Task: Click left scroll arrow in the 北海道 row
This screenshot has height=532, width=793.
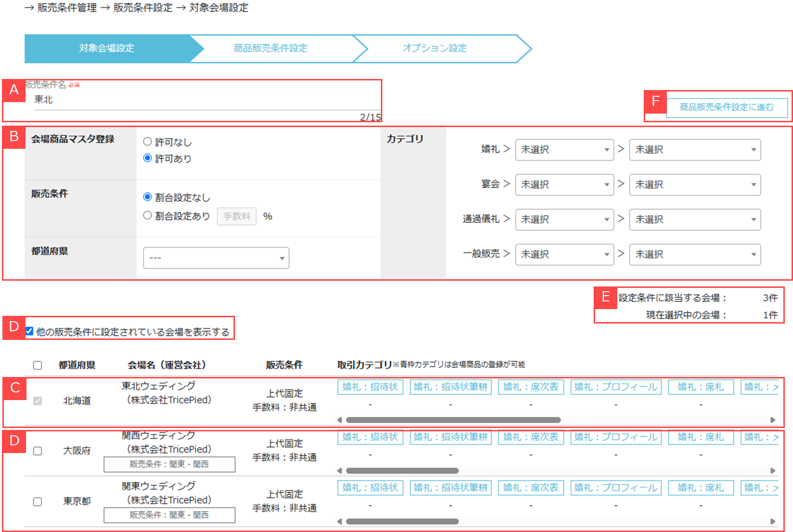Action: click(340, 420)
